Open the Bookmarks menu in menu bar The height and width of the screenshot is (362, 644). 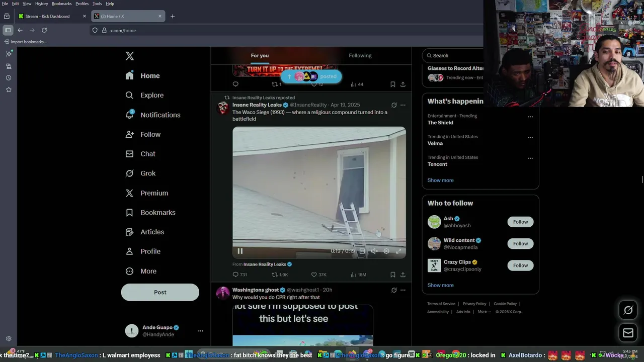[x=62, y=4]
